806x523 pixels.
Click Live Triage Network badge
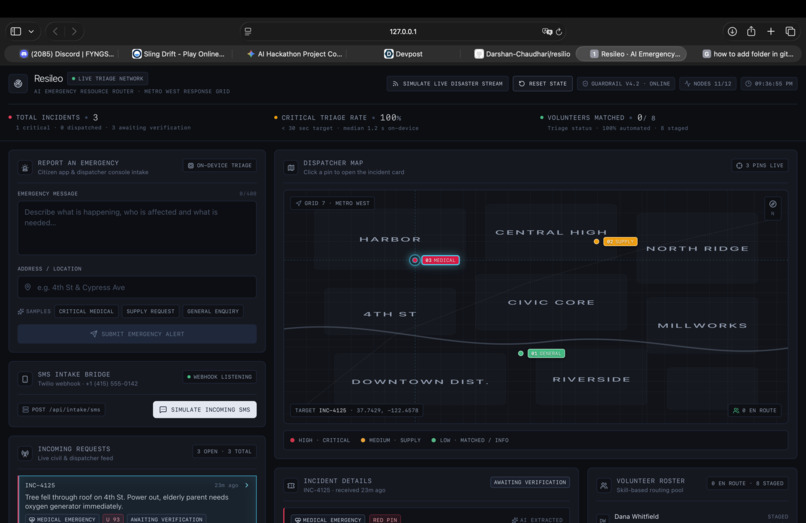tap(108, 79)
